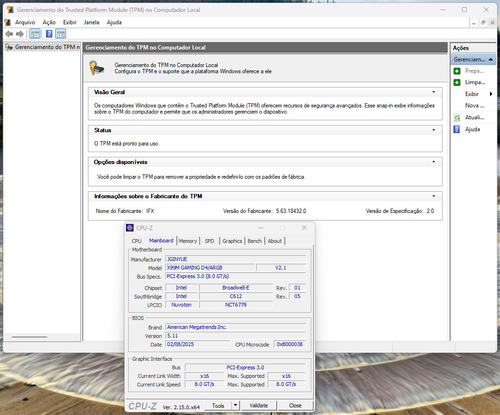Screen dimensions: 500x415
Task: Click the 'O TPM está pronto para uso' status
Action: click(127, 144)
